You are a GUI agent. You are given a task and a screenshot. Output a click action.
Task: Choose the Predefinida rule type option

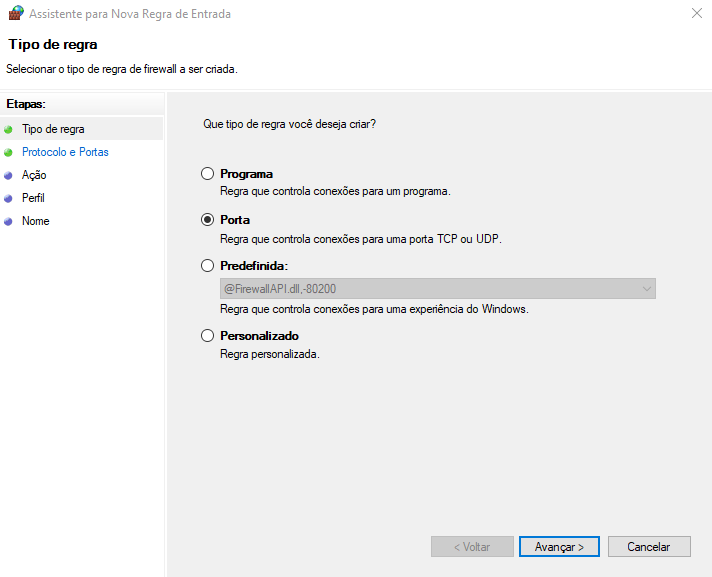(x=208, y=266)
